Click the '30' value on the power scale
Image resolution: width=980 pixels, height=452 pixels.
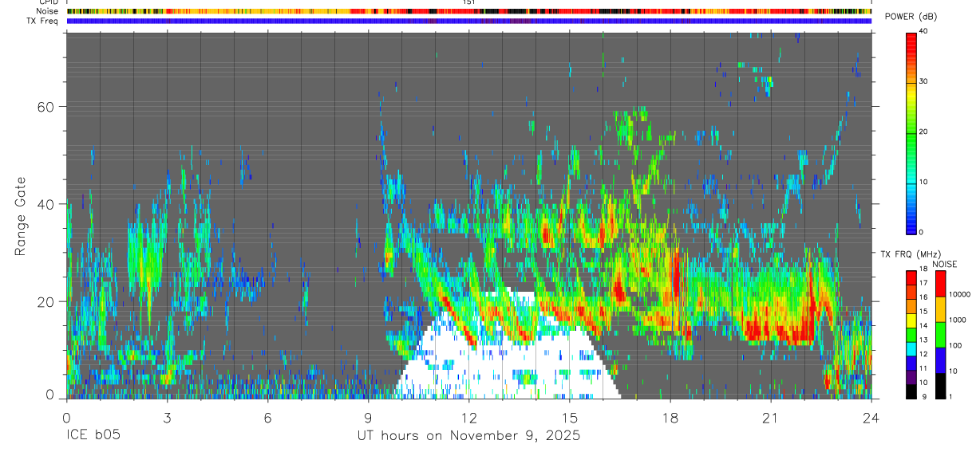pyautogui.click(x=924, y=82)
